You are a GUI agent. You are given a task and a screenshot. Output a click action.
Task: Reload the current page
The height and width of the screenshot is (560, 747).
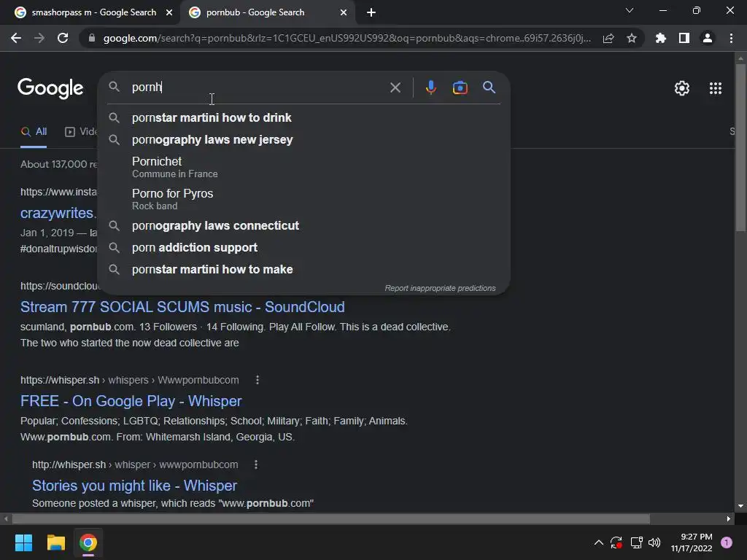pyautogui.click(x=63, y=38)
